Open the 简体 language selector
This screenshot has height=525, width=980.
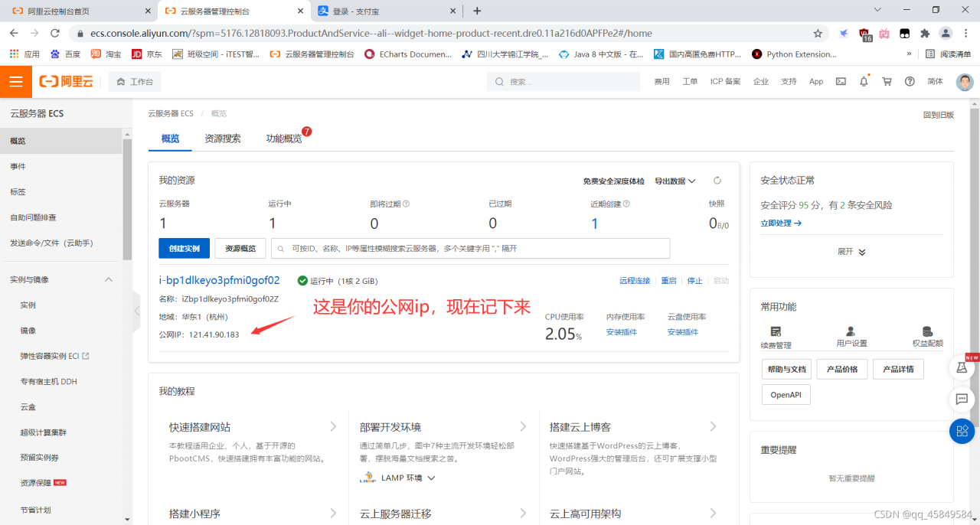pyautogui.click(x=935, y=81)
